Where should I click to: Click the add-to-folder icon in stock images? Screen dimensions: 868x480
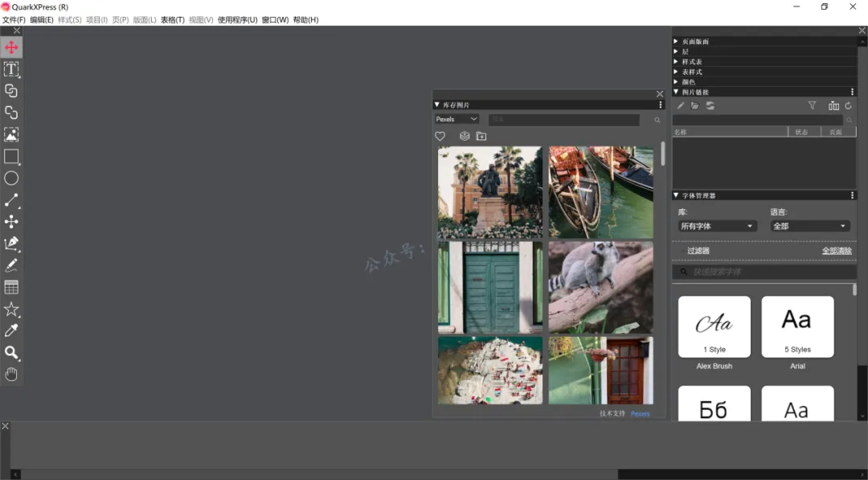click(481, 136)
